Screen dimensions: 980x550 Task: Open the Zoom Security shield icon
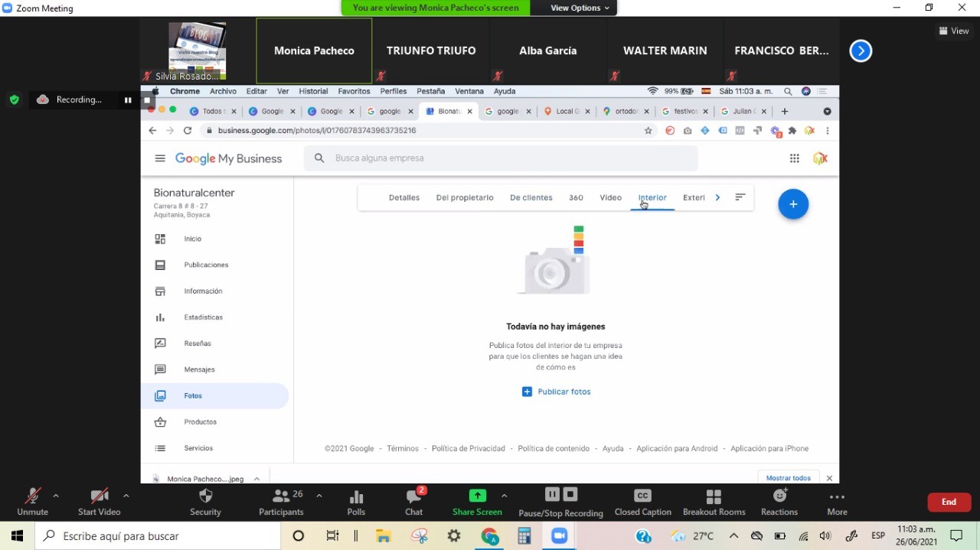tap(205, 497)
